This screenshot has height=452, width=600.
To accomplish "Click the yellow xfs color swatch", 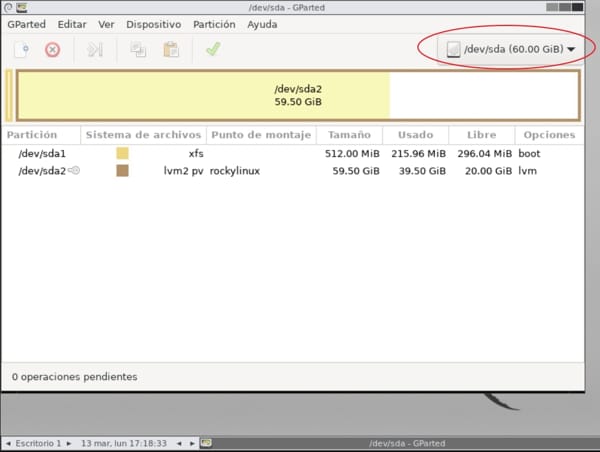I will (122, 153).
